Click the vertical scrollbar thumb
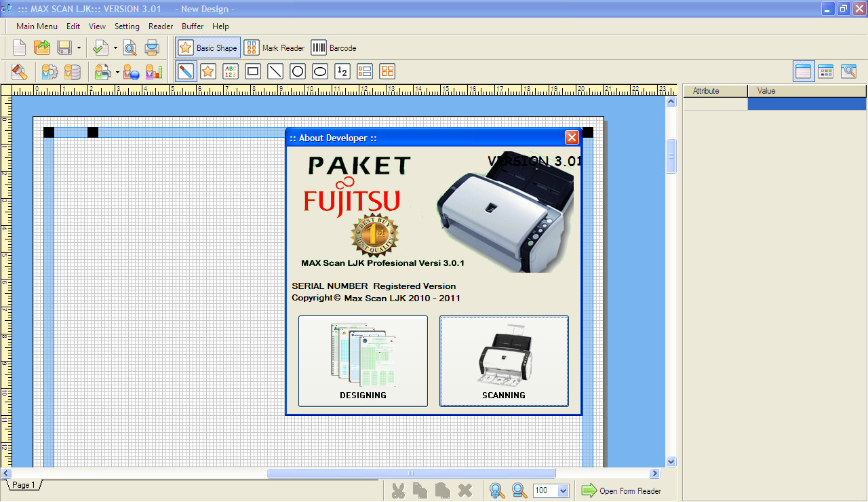Screen dimensions: 868x502 [671, 156]
